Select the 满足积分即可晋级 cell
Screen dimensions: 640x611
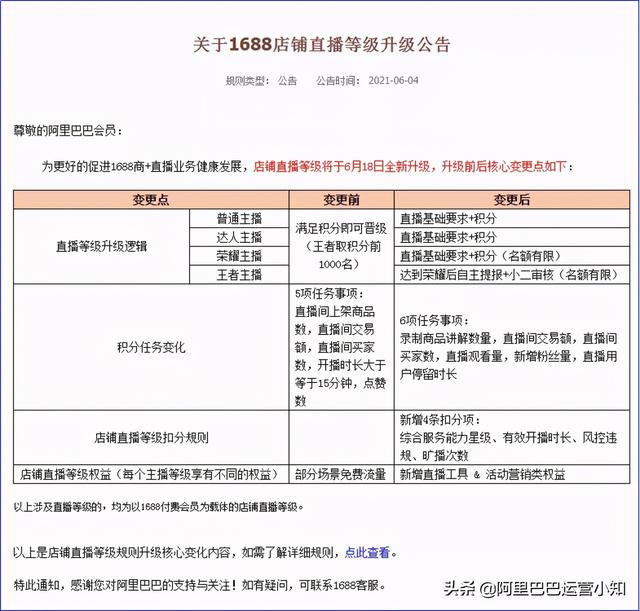[341, 247]
